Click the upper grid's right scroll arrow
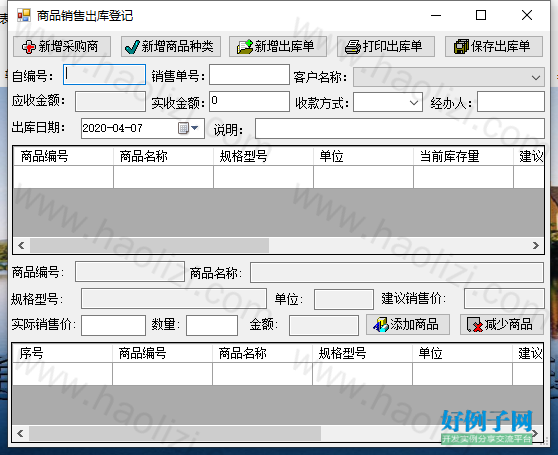 pyautogui.click(x=536, y=245)
